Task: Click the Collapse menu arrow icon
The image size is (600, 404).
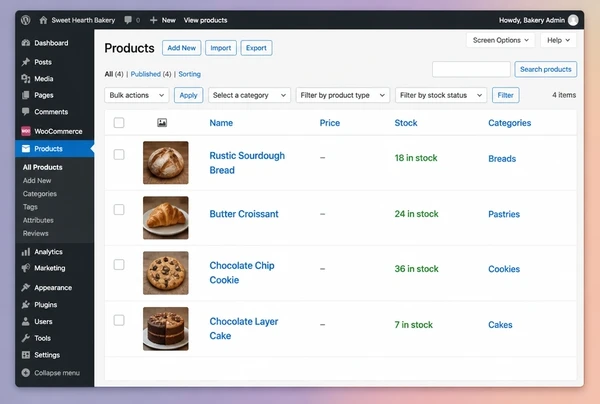Action: (x=26, y=373)
